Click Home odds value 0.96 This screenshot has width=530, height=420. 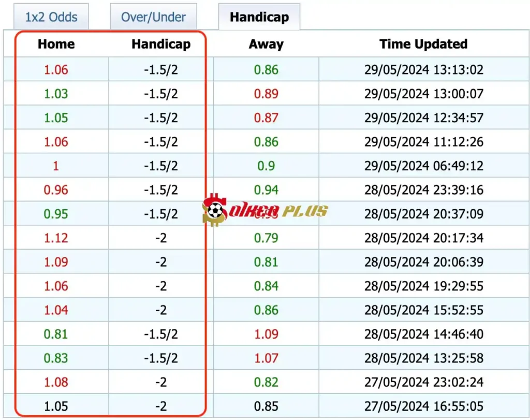click(56, 190)
